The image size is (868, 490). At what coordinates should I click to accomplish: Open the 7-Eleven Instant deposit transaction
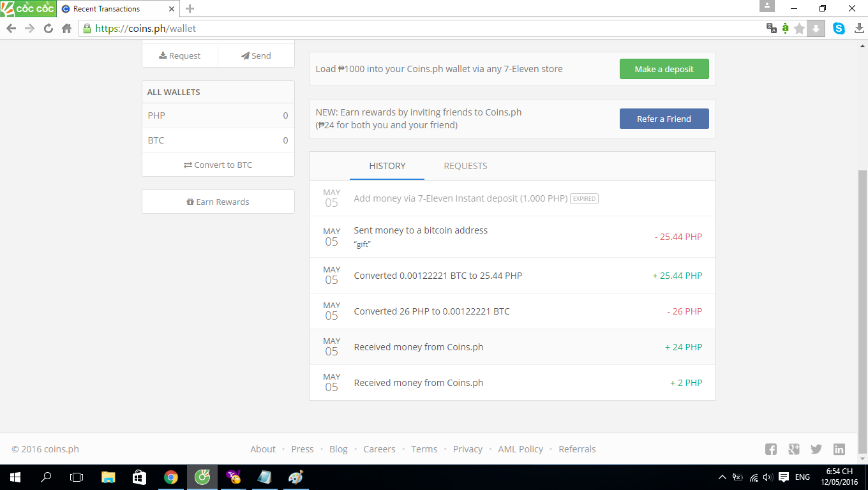click(513, 198)
